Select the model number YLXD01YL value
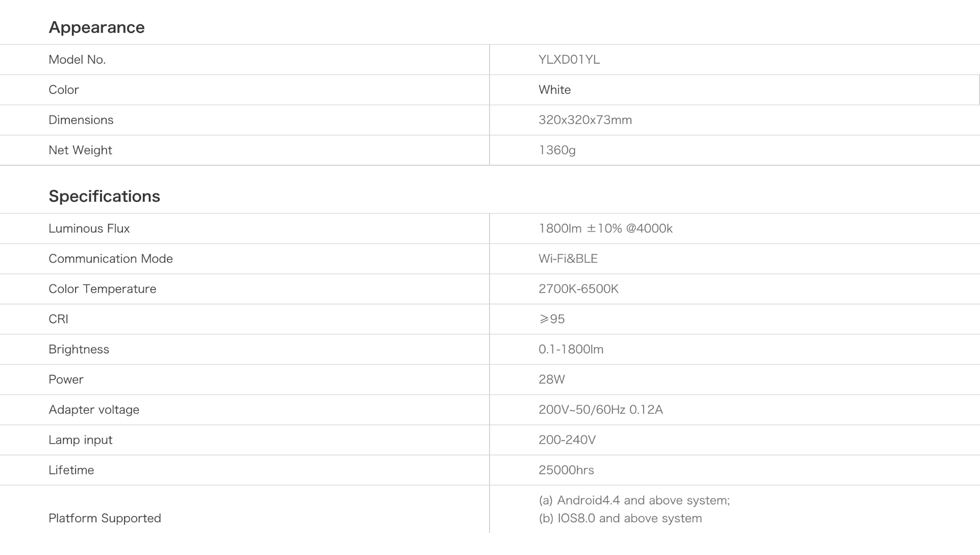Screen dimensions: 980x555 569,60
